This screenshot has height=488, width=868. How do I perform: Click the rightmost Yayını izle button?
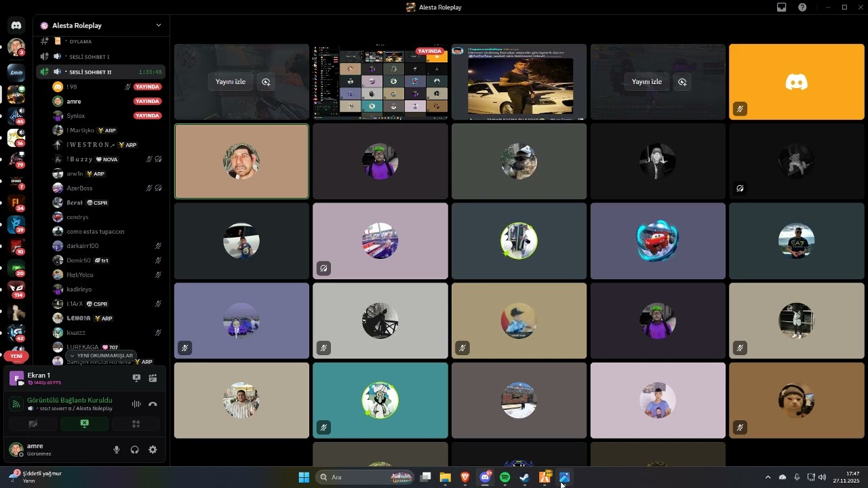[647, 81]
